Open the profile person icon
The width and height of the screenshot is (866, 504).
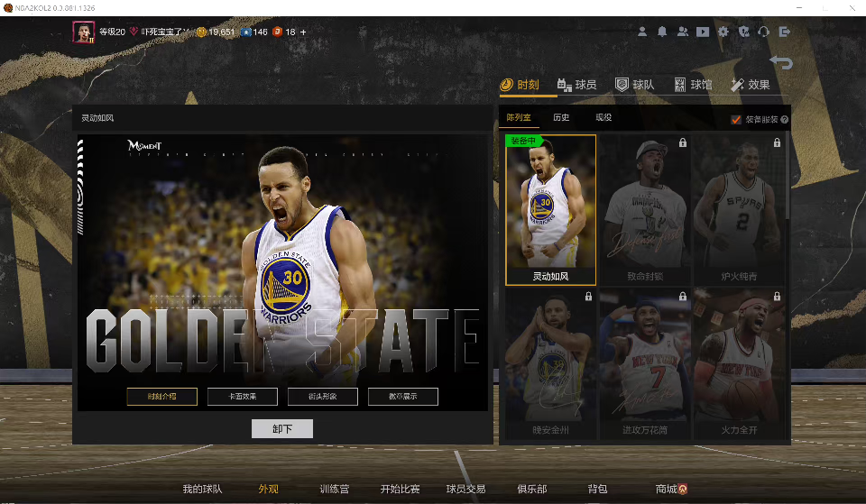point(642,32)
